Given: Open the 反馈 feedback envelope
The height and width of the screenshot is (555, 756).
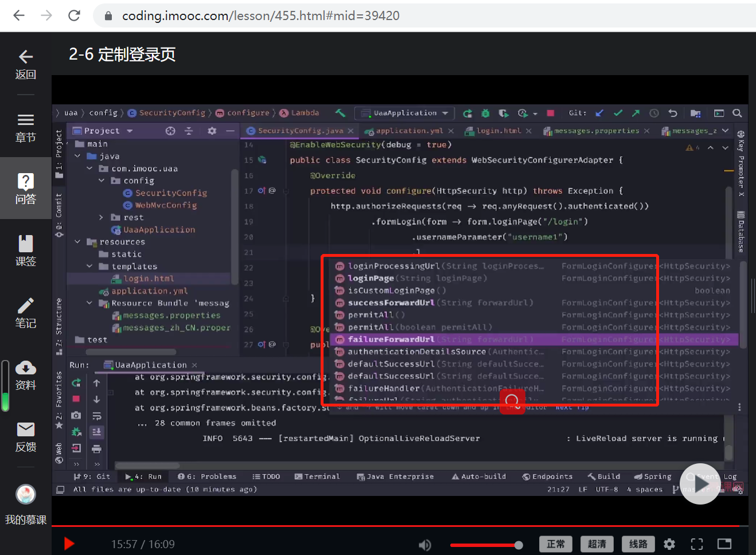Looking at the screenshot, I should tap(26, 429).
